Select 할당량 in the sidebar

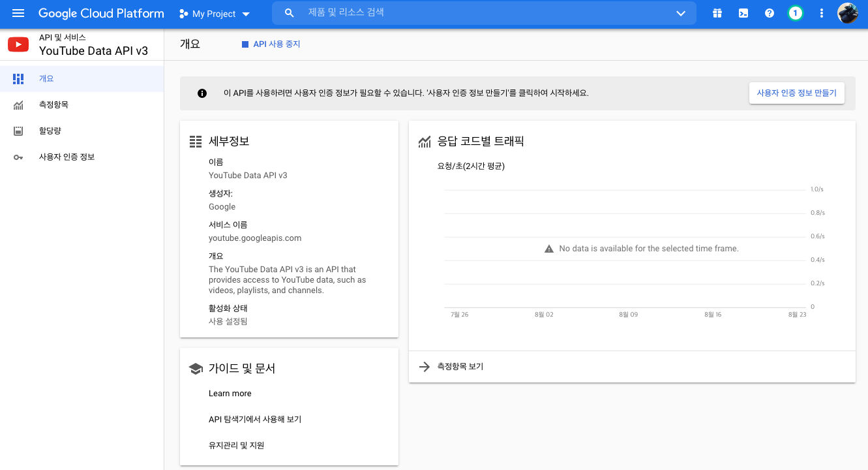click(82, 131)
